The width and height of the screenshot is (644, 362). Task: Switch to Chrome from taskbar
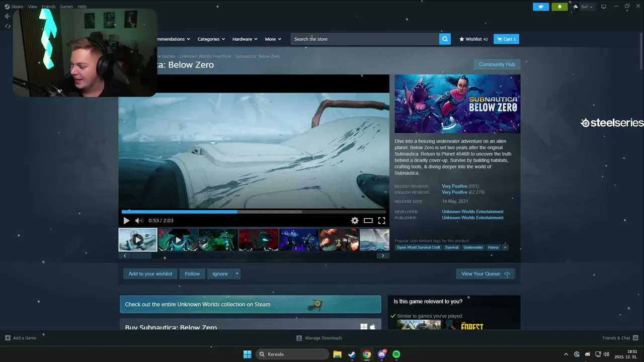(367, 354)
